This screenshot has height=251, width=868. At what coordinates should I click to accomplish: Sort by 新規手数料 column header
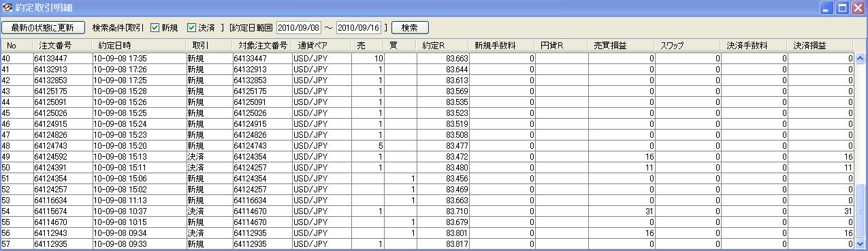[x=502, y=46]
